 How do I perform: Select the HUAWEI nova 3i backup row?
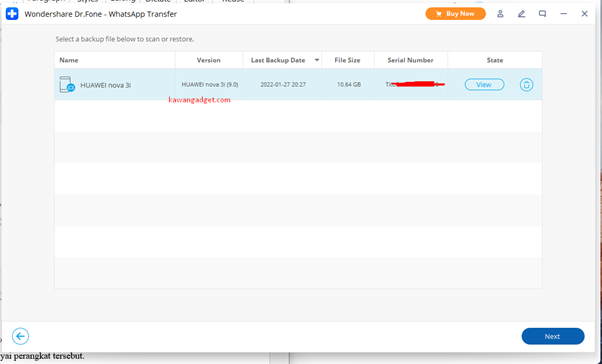298,84
